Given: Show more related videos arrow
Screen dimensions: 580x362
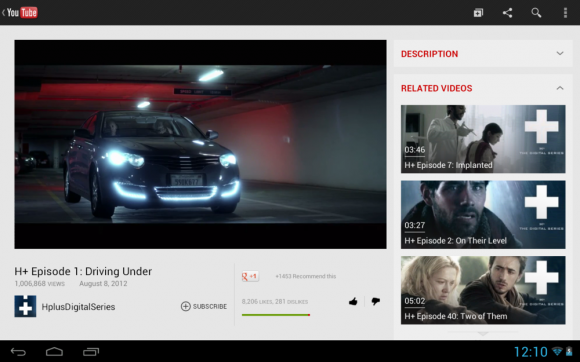Looking at the screenshot, I should click(x=483, y=334).
